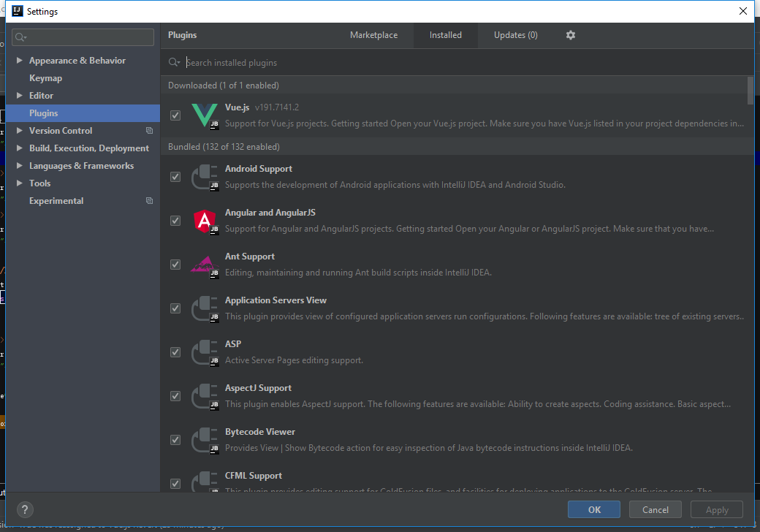This screenshot has height=532, width=760.
Task: Click the Vue.js plugin logo icon
Action: coord(205,115)
